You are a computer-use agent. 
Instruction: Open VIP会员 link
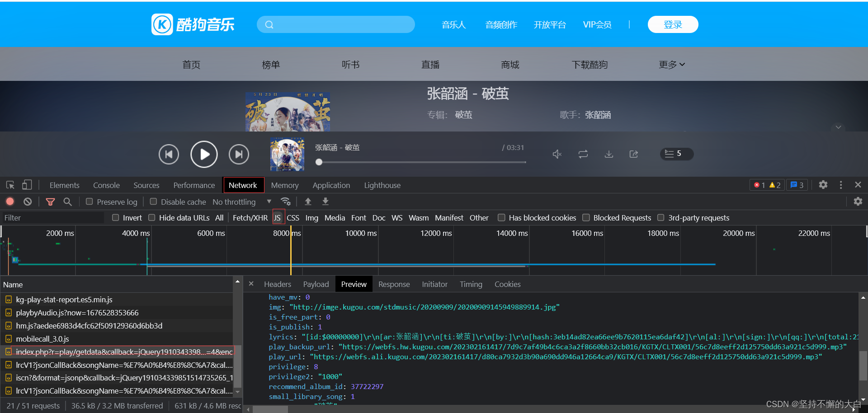597,24
